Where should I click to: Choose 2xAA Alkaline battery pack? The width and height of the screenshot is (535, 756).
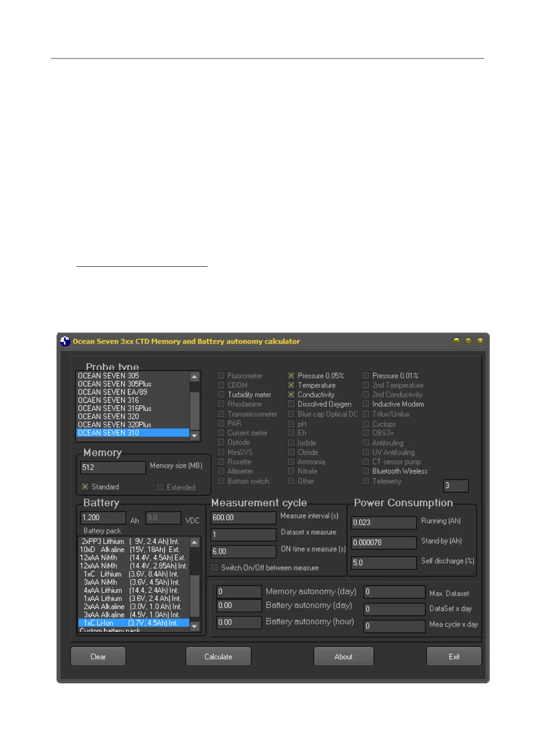pos(133,607)
